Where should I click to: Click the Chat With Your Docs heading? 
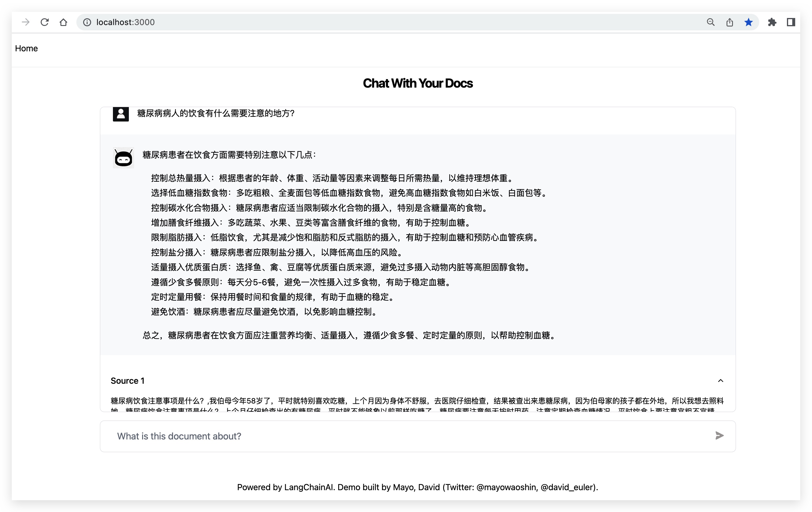417,83
